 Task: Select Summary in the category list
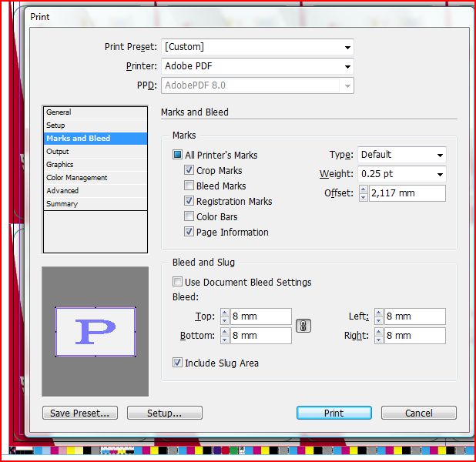(x=96, y=204)
